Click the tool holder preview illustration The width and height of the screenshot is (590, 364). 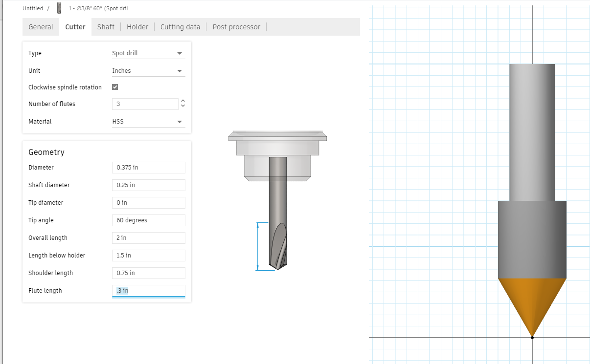[277, 156]
